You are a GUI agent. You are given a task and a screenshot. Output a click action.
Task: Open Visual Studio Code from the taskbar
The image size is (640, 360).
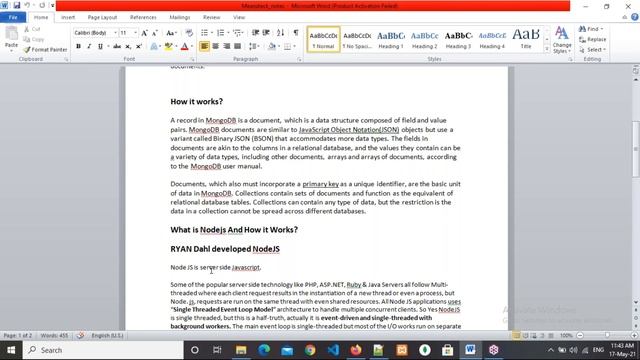tap(333, 350)
